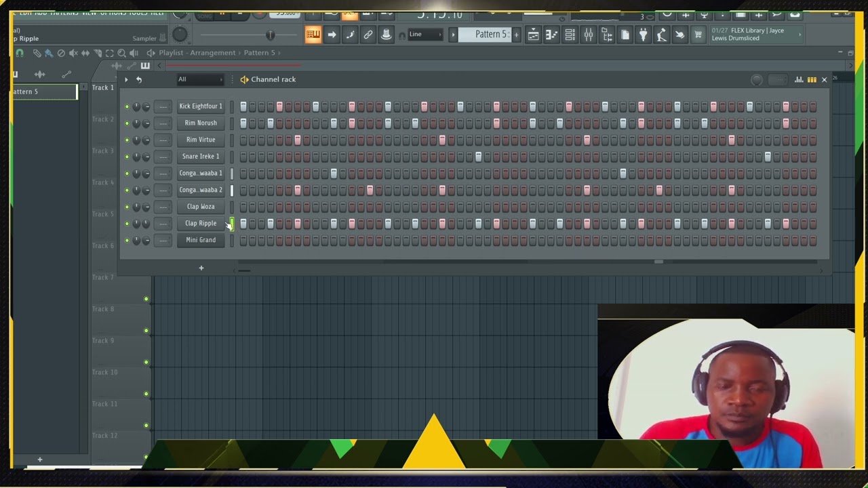Mute the Kick Eightfour 1 channel
Screen dimensions: 868x488
(127, 106)
